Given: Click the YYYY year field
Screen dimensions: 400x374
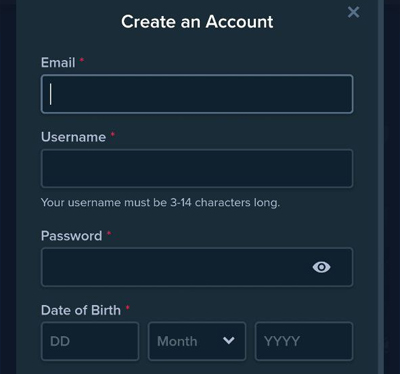Looking at the screenshot, I should (304, 341).
